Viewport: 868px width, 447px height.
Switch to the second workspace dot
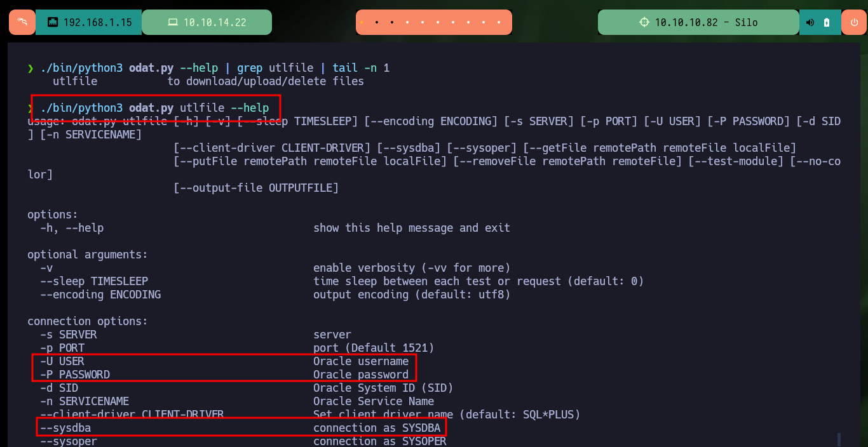(377, 22)
